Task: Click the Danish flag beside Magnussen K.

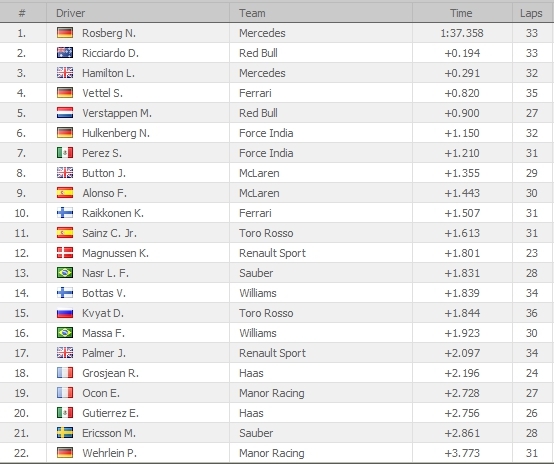Action: 65,253
